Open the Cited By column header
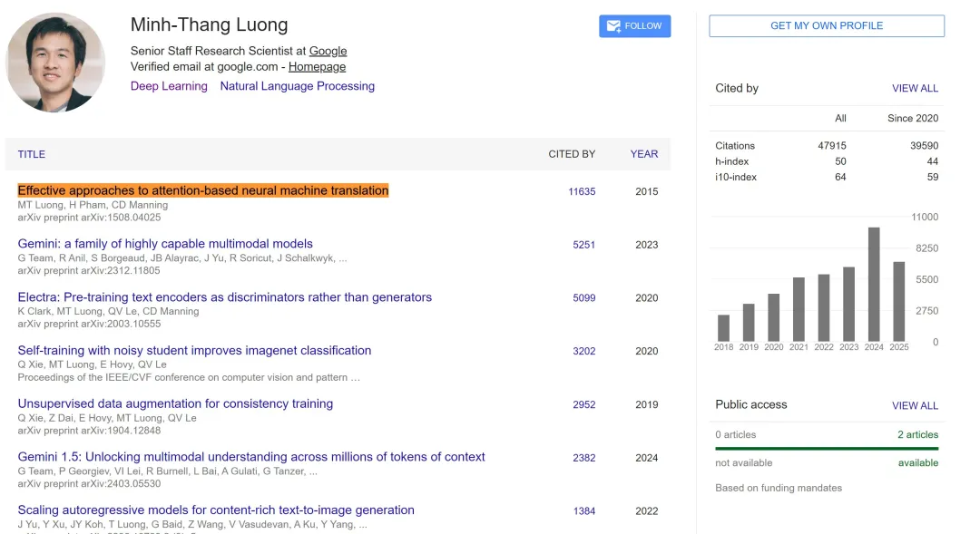 pyautogui.click(x=572, y=154)
